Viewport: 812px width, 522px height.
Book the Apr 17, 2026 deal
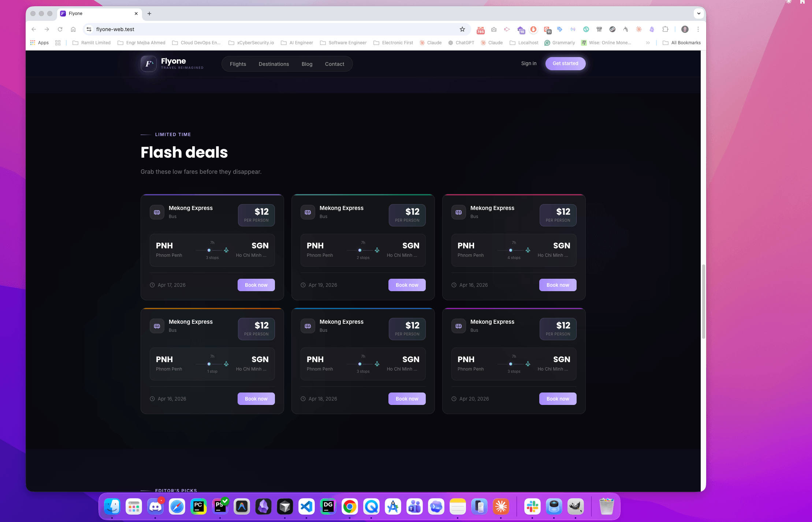[256, 285]
